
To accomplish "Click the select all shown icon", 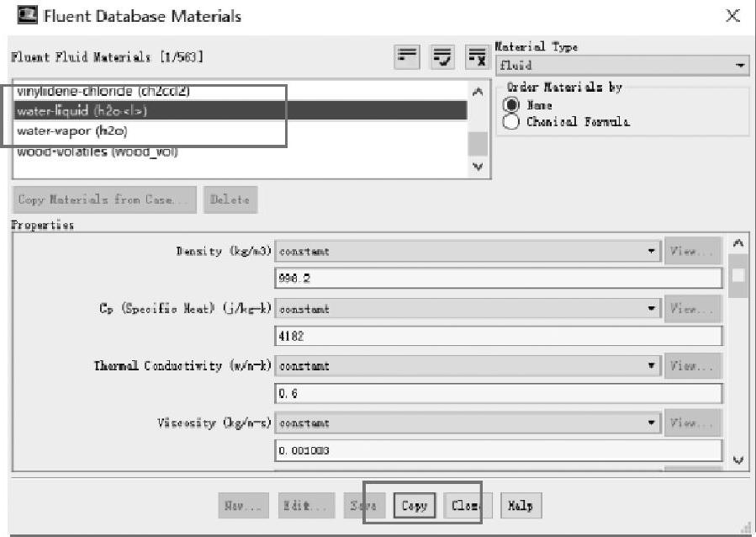I will [442, 57].
